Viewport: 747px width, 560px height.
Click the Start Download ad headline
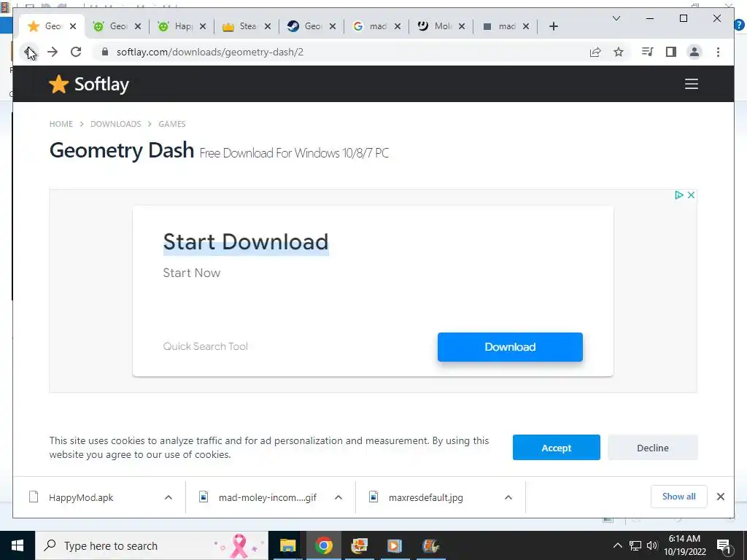(246, 242)
